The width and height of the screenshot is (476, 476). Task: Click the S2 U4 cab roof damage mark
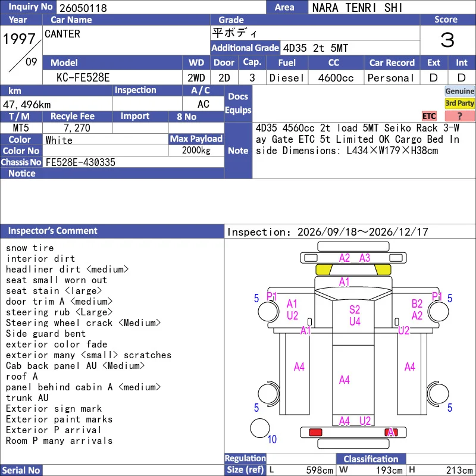(355, 315)
